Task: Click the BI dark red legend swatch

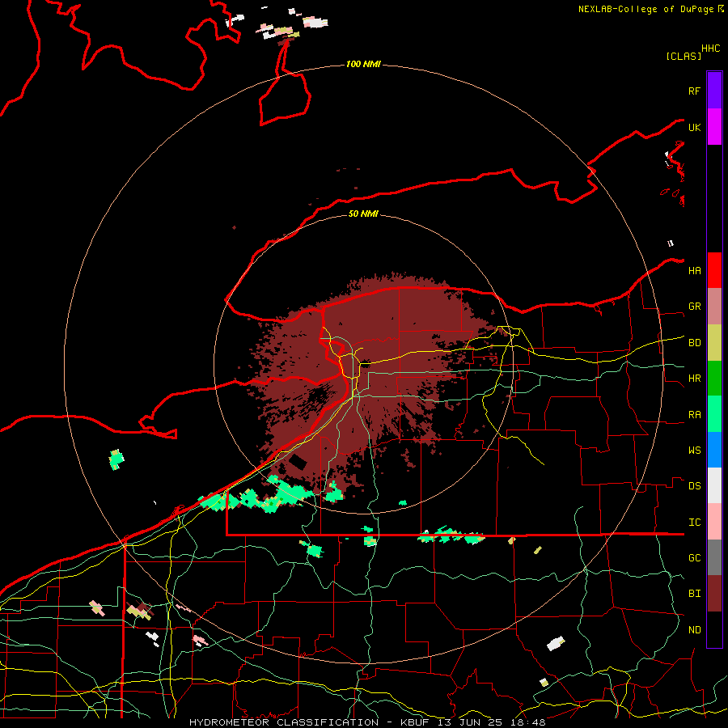Action: pyautogui.click(x=714, y=594)
